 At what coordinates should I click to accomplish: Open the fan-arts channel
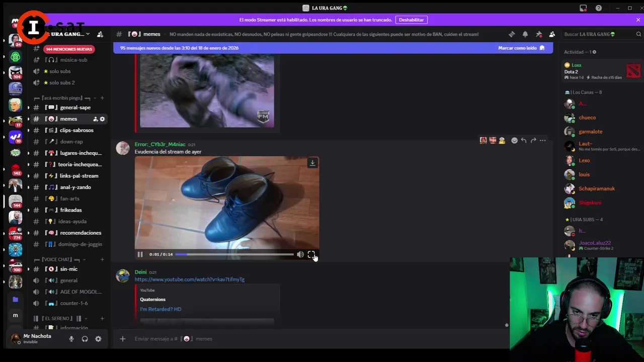click(68, 199)
